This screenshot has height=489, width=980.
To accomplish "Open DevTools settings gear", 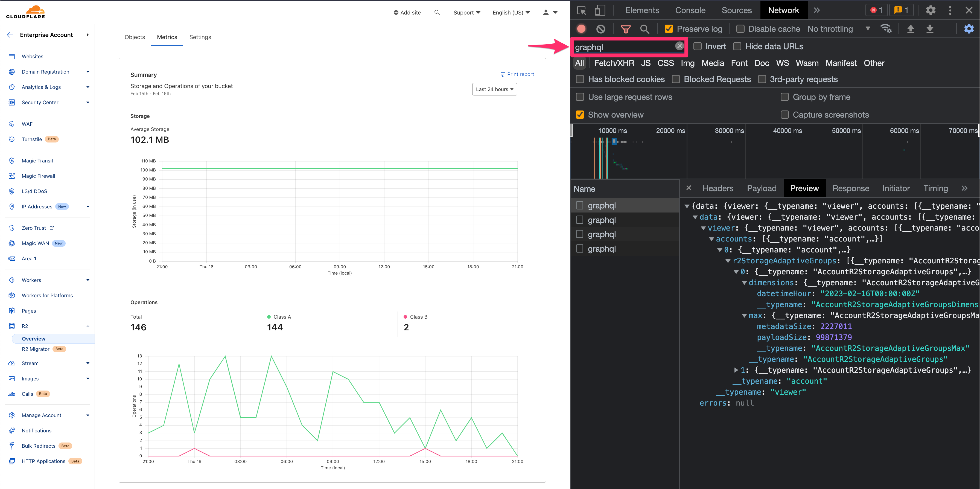I will pyautogui.click(x=930, y=10).
